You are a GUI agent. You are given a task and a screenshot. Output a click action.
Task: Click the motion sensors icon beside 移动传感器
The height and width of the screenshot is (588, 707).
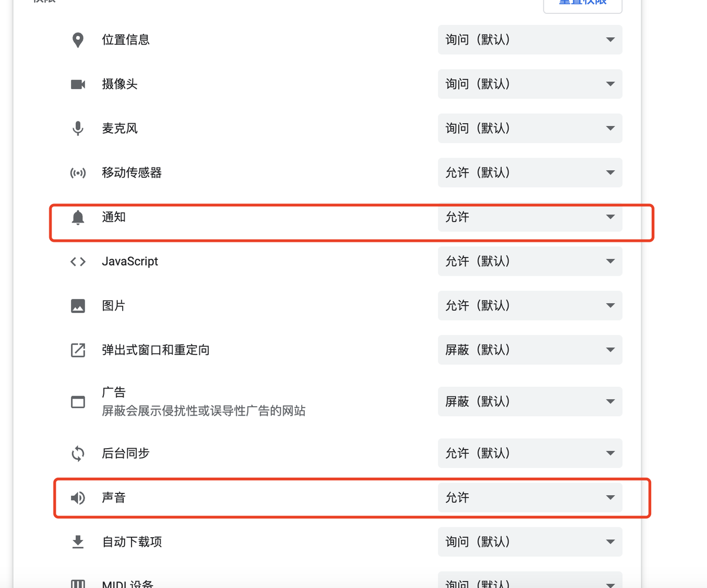(78, 173)
